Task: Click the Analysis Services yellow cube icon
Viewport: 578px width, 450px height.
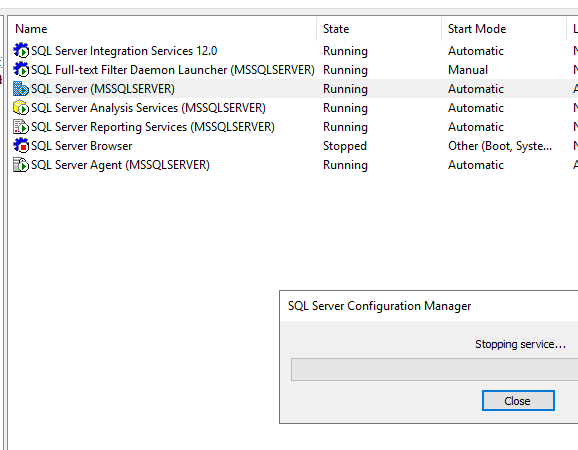Action: [21, 108]
